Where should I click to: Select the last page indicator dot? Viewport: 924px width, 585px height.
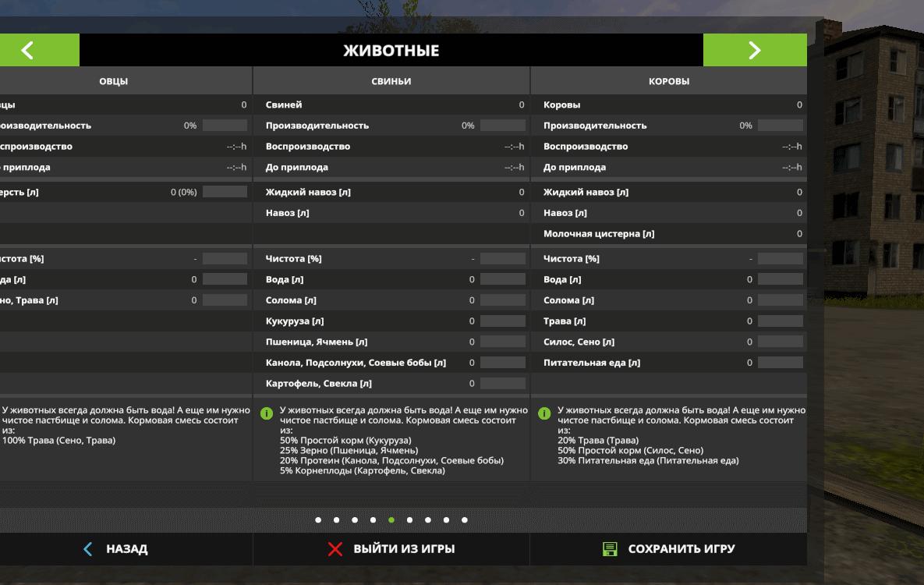pyautogui.click(x=465, y=519)
